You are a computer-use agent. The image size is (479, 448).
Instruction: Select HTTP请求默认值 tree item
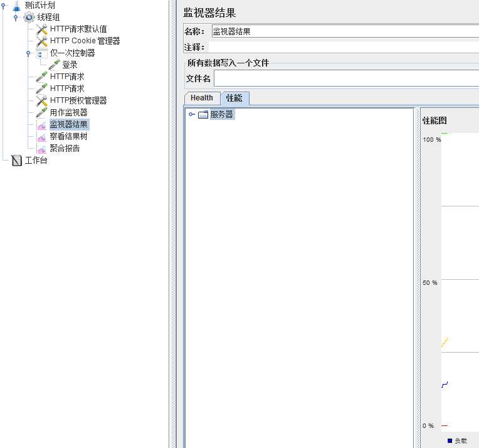[x=78, y=29]
